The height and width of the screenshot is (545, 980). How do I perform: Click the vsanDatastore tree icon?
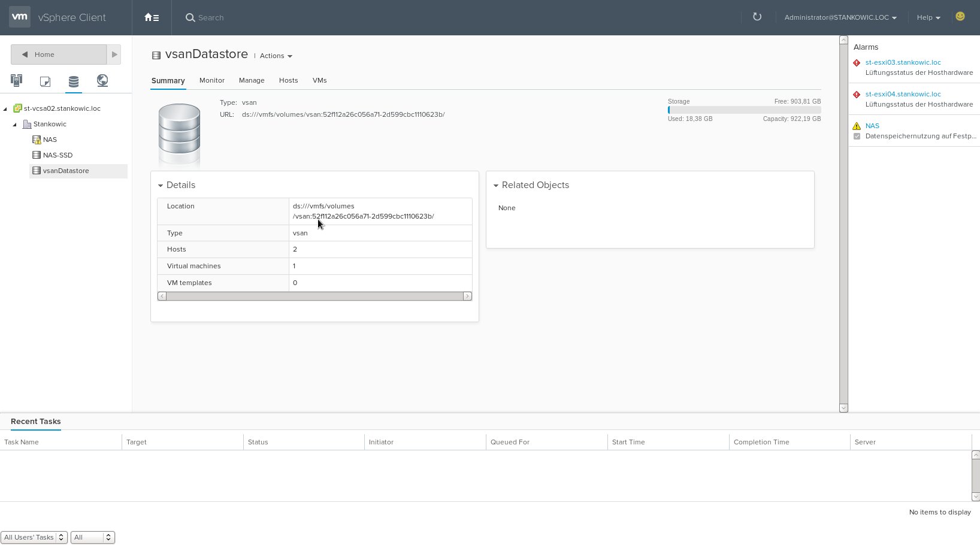(x=37, y=171)
